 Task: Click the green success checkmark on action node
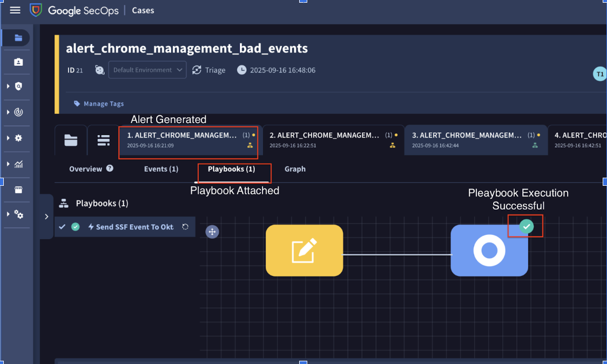[526, 227]
